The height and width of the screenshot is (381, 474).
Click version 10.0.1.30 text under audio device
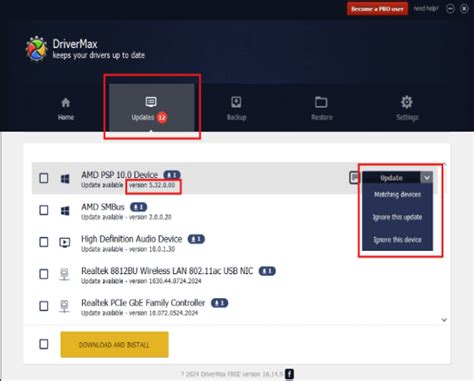coord(152,249)
